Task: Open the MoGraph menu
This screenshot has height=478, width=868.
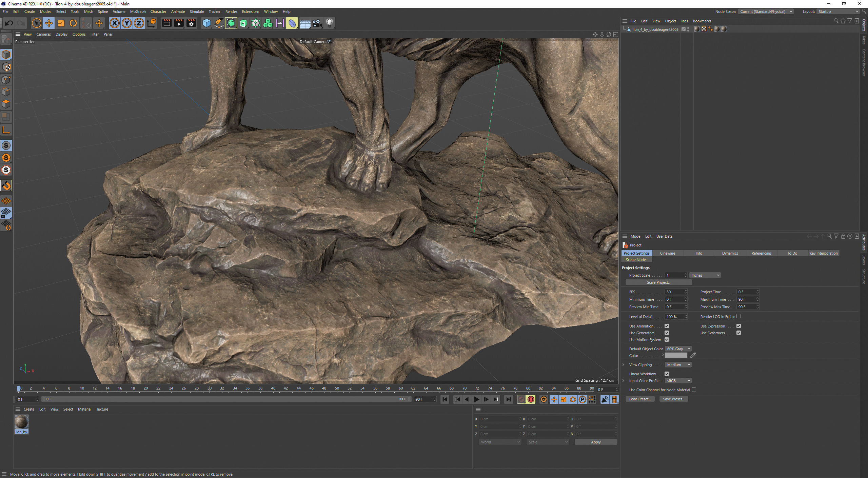Action: (x=138, y=12)
